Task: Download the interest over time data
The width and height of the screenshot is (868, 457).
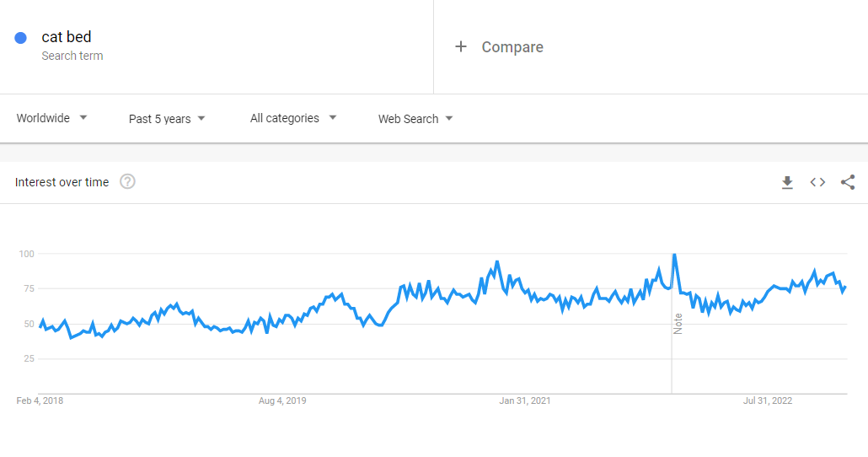Action: click(787, 182)
